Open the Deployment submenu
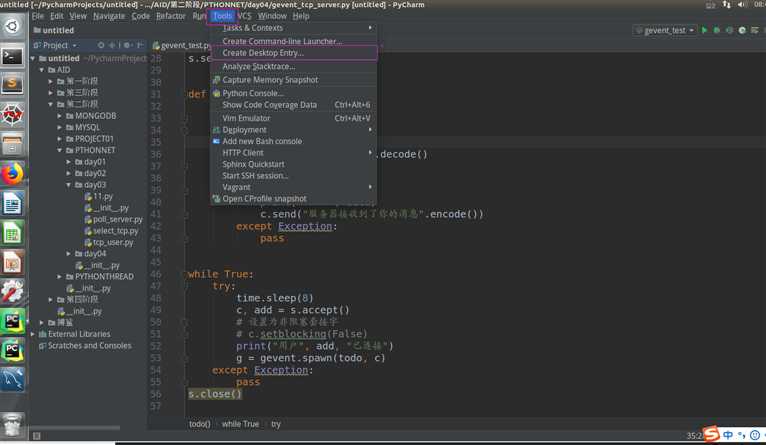 pyautogui.click(x=244, y=130)
